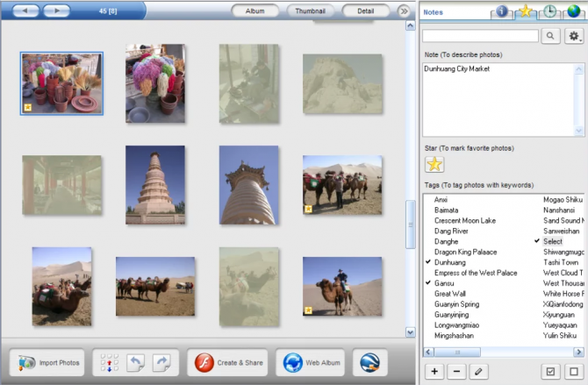Open the Web Album button
Viewport: 588px width, 385px height.
pos(309,362)
